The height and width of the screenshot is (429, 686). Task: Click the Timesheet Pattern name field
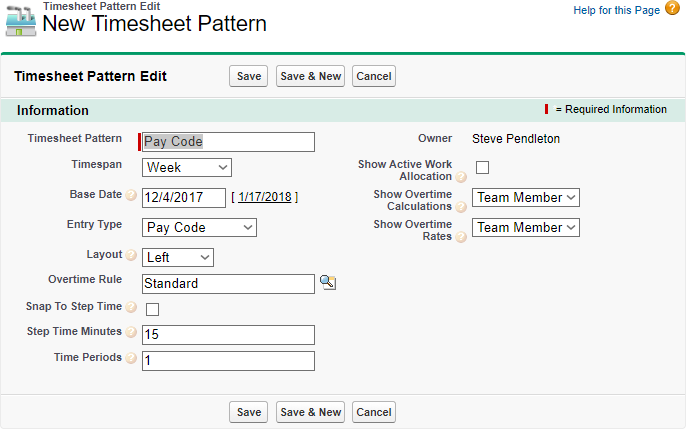click(229, 142)
